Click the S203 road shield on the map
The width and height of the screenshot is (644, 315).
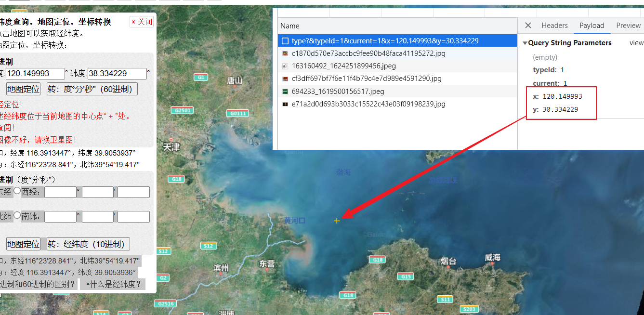pos(469,309)
